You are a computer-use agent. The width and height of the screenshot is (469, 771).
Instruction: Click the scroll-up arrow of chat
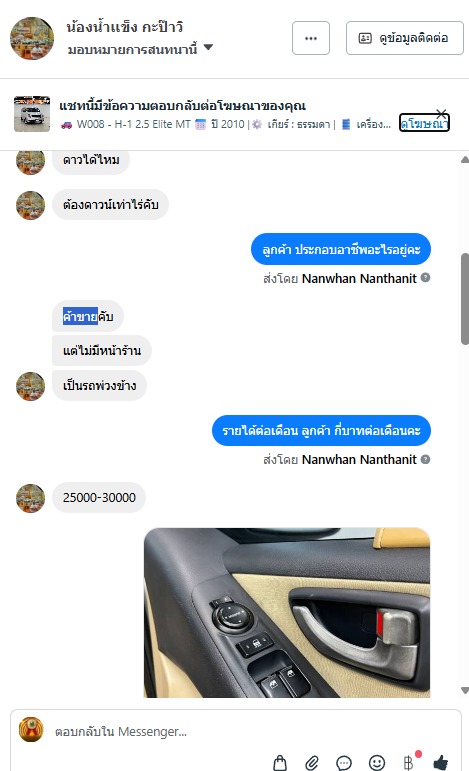(465, 159)
